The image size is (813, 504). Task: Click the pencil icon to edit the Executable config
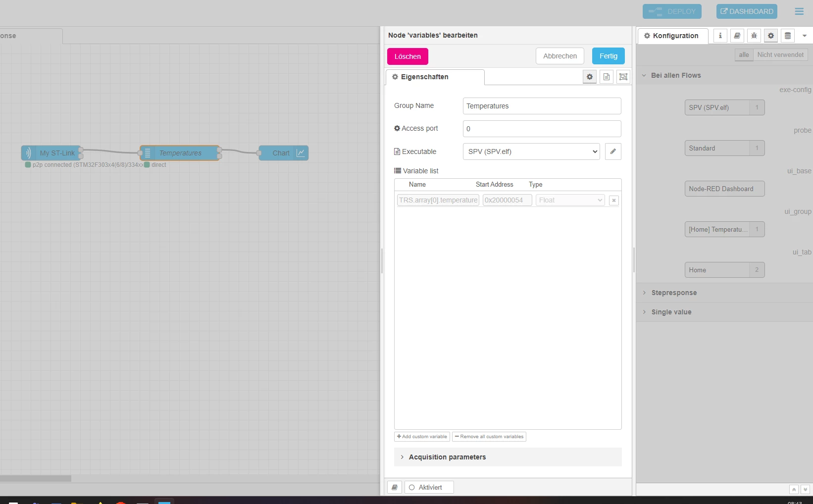(x=613, y=151)
